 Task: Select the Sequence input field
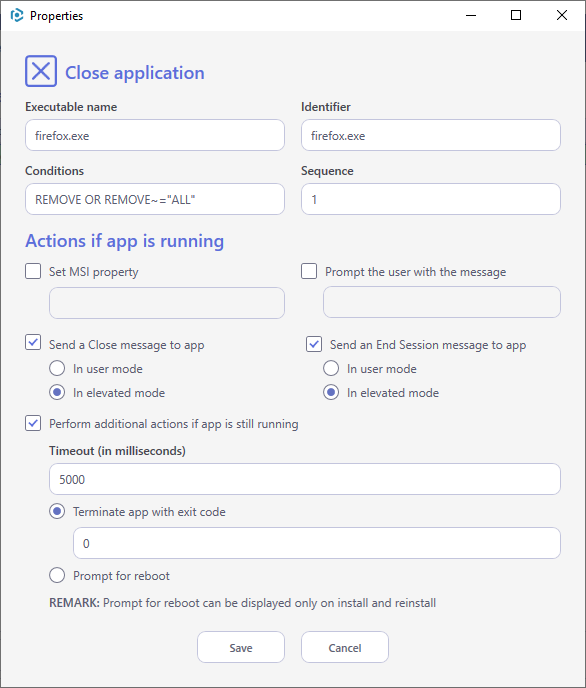[431, 199]
